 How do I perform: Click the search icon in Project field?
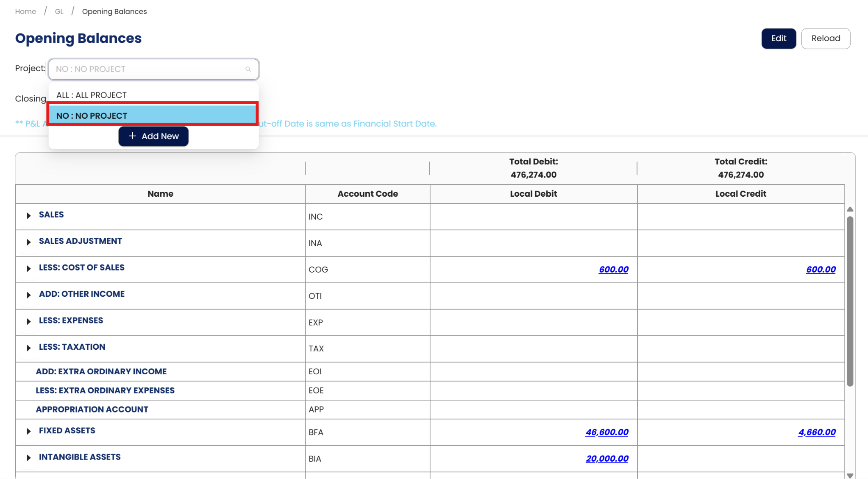(x=248, y=70)
